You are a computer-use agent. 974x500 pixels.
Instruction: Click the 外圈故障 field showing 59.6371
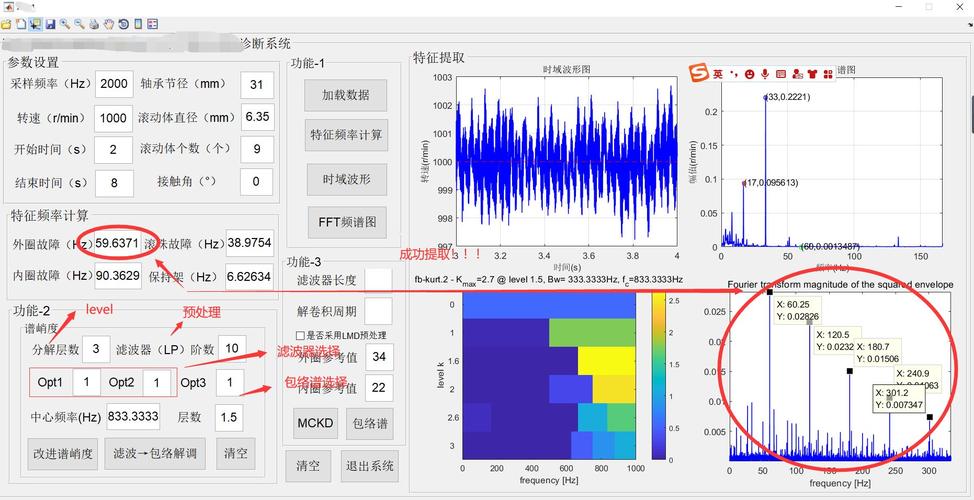117,243
